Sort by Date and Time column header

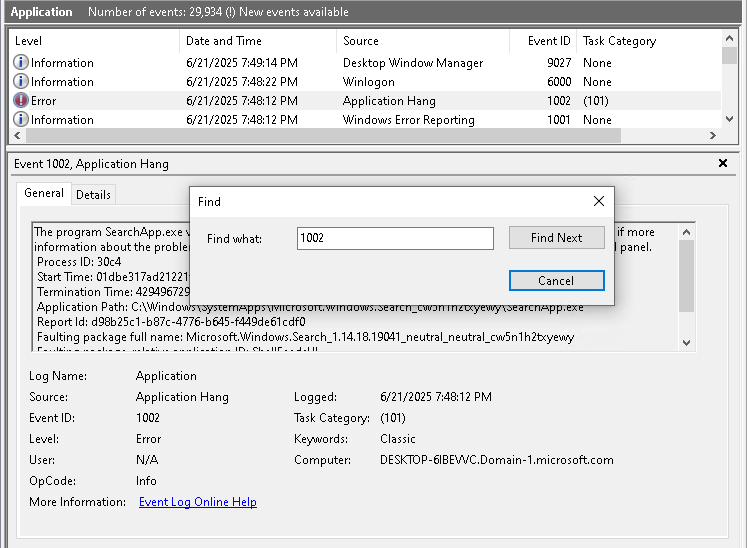tap(258, 41)
